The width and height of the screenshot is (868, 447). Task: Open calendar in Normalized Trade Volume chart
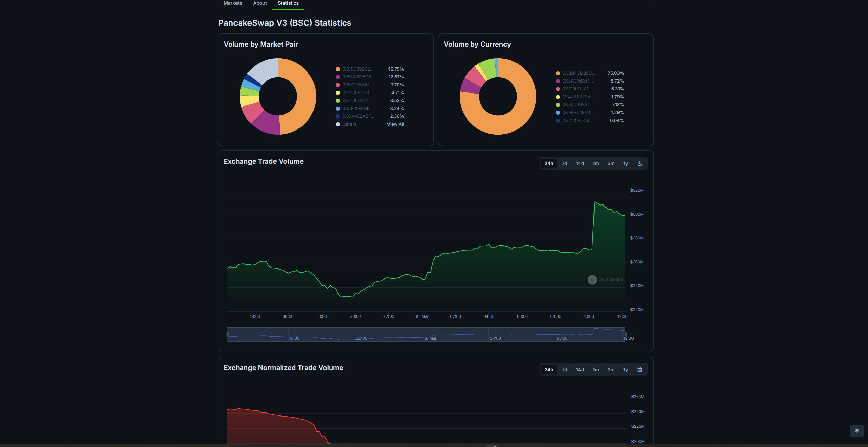639,370
